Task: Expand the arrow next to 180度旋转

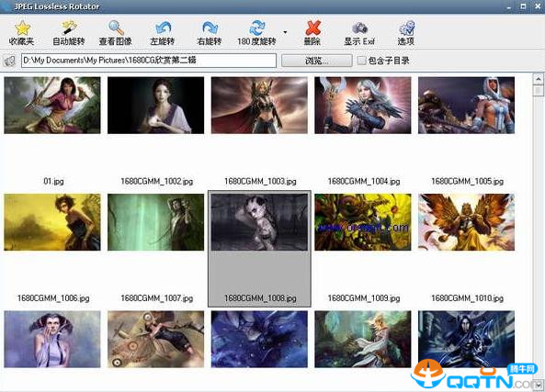Action: 285,32
